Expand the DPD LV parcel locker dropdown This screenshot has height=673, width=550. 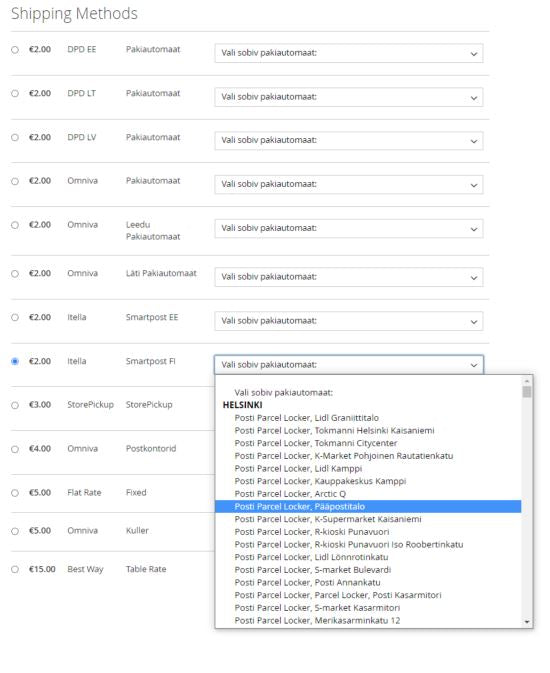(349, 141)
